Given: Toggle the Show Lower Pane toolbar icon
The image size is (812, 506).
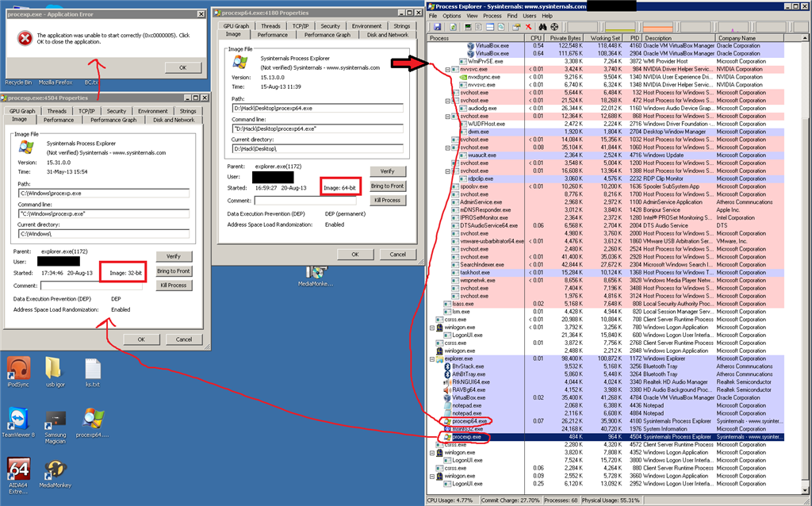Looking at the screenshot, I should (x=490, y=27).
